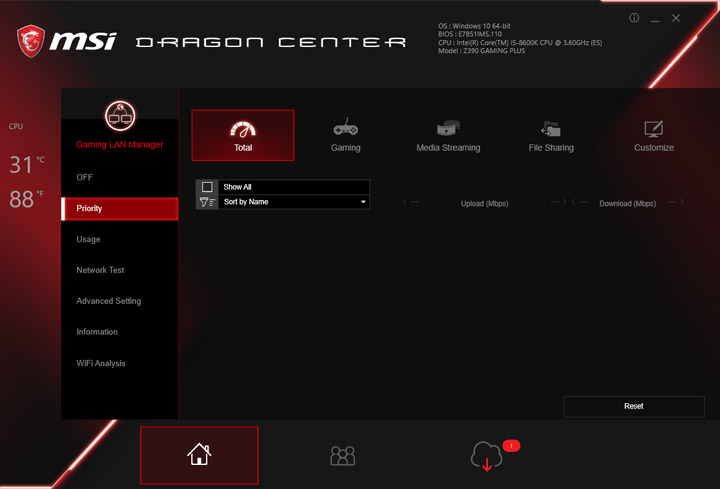Viewport: 720px width, 489px height.
Task: Open the cloud download updates icon
Action: [x=487, y=456]
